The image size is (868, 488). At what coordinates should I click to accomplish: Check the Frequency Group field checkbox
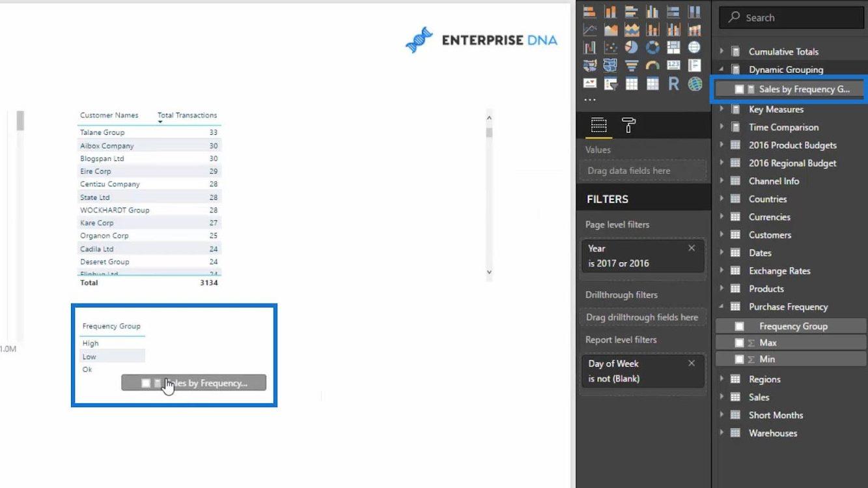point(739,326)
